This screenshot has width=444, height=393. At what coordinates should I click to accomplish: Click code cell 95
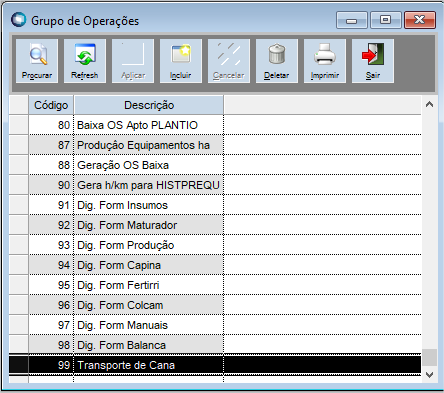51,285
